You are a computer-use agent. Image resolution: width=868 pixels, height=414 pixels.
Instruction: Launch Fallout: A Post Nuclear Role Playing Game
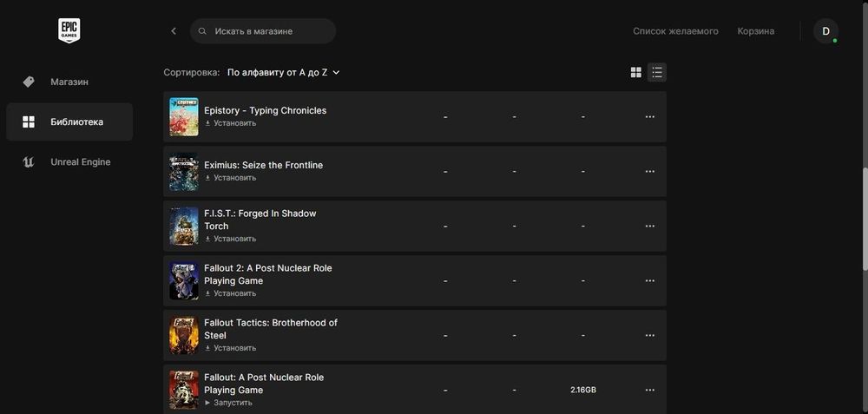coord(232,403)
